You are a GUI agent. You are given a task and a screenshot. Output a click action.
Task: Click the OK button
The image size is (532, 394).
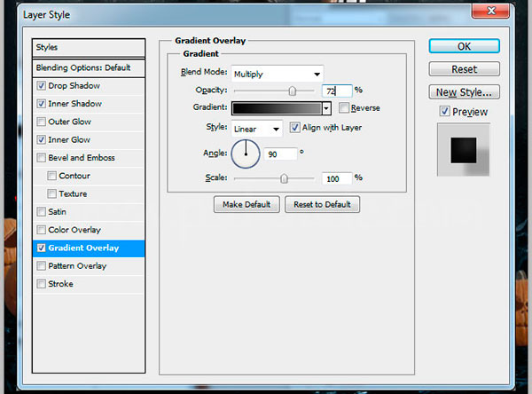click(x=464, y=46)
